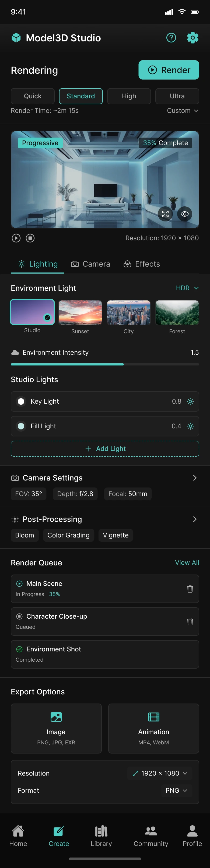Open settings gear in header
Viewport: 210px width, 868px height.
point(192,38)
